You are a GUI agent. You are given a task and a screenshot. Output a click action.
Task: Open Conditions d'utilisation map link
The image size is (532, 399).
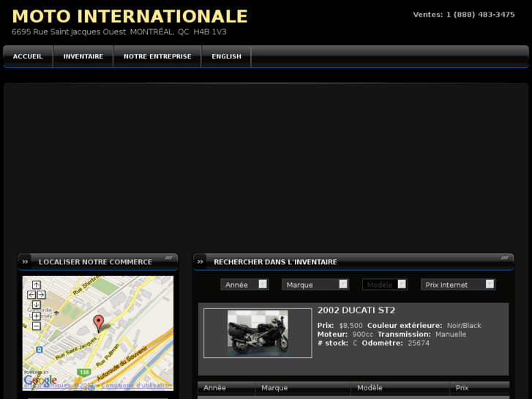(136, 385)
